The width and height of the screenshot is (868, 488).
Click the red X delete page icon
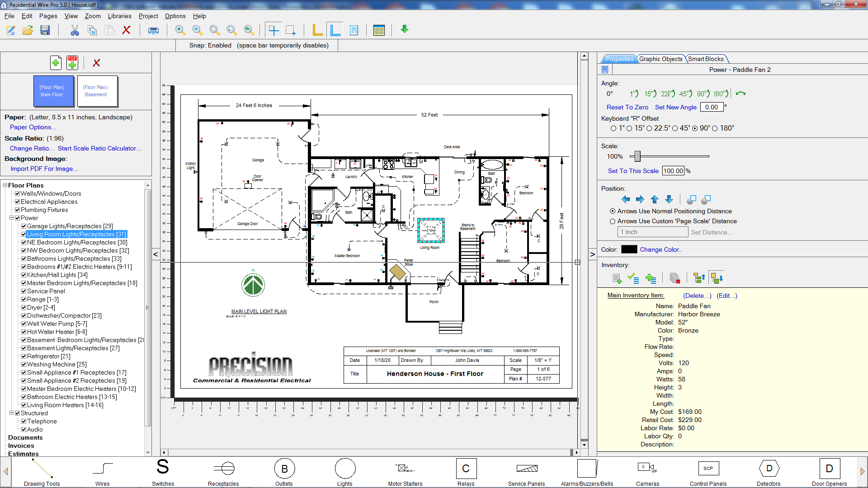pyautogui.click(x=96, y=63)
